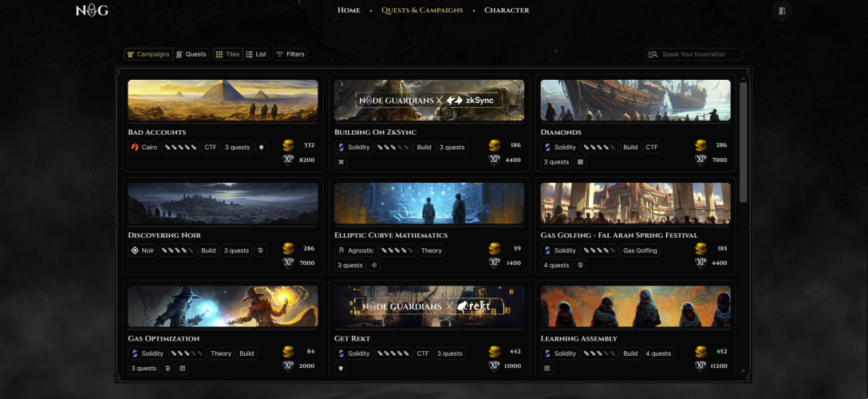Click the gold coins icon on Get Rekt card
Image resolution: width=868 pixels, height=399 pixels.
[x=495, y=351]
